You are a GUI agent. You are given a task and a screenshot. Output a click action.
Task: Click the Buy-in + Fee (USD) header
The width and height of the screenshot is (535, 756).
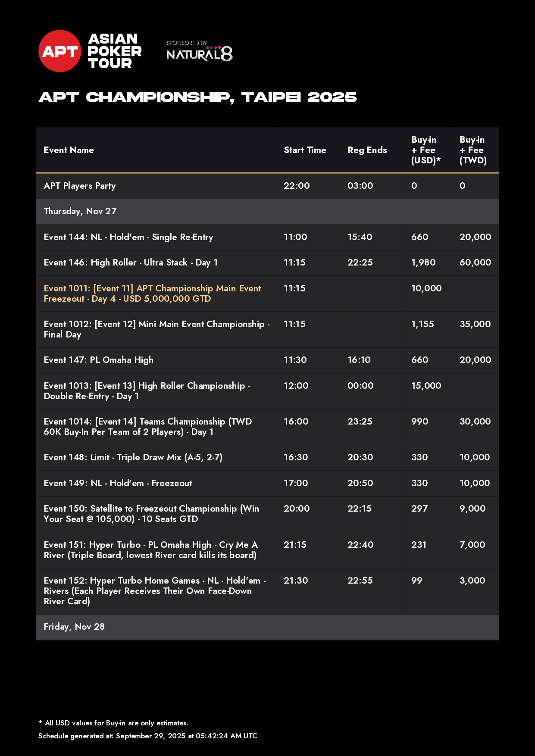[425, 150]
